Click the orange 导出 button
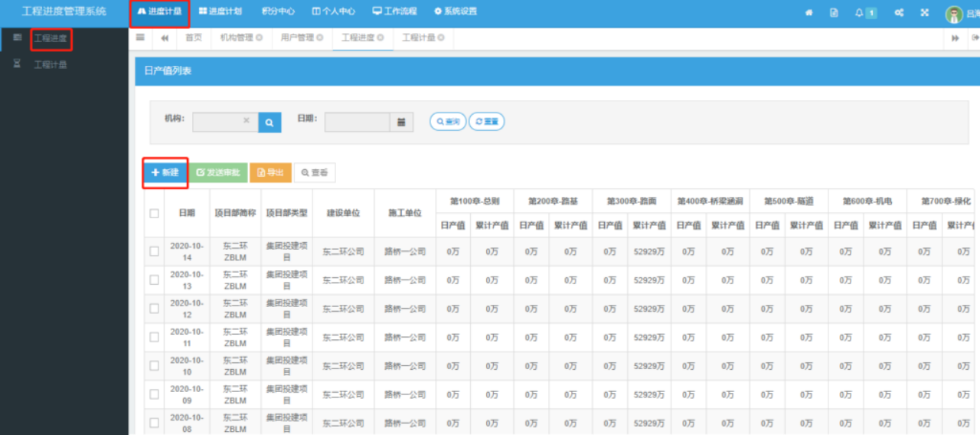The height and width of the screenshot is (435, 980). (270, 172)
